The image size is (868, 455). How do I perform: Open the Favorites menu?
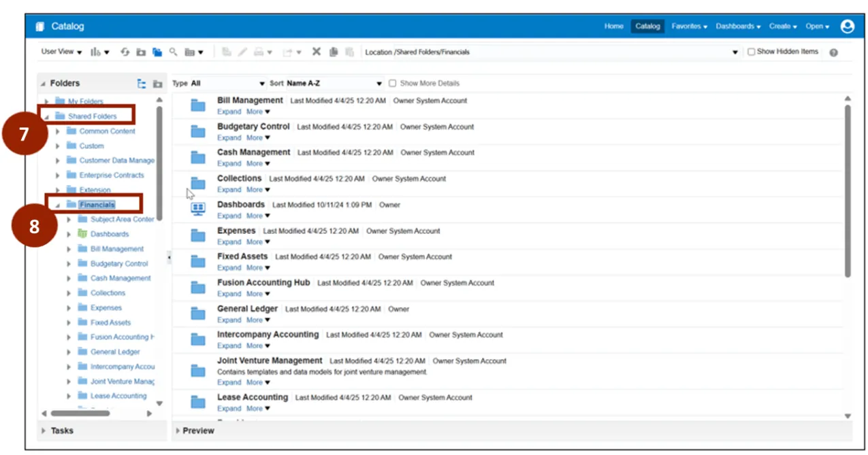click(x=689, y=27)
